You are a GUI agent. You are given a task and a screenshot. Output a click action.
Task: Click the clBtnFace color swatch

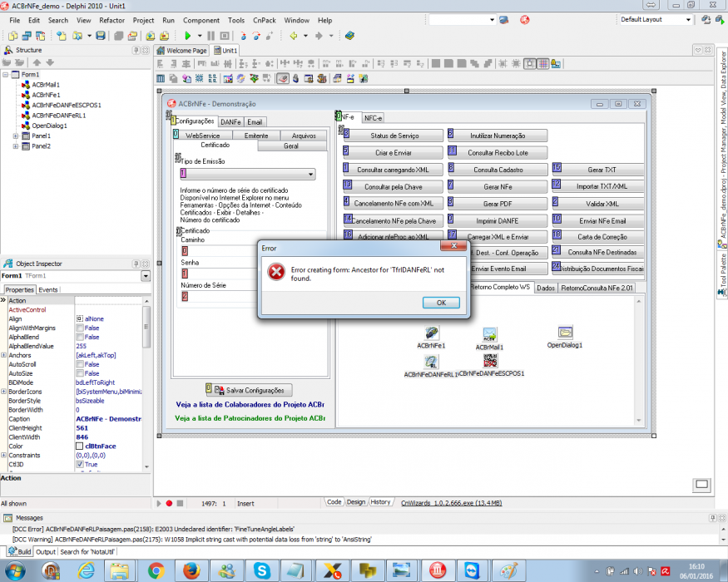(79, 446)
